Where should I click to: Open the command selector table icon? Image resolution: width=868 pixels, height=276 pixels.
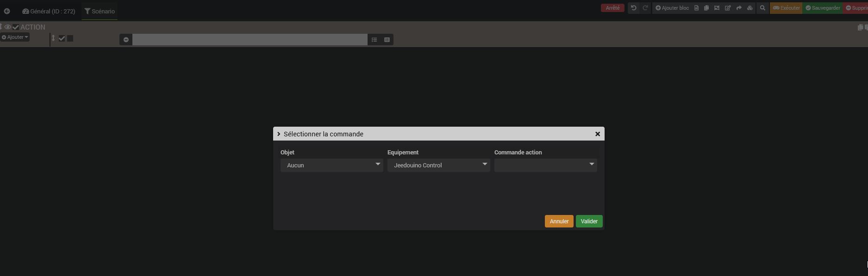pos(387,40)
